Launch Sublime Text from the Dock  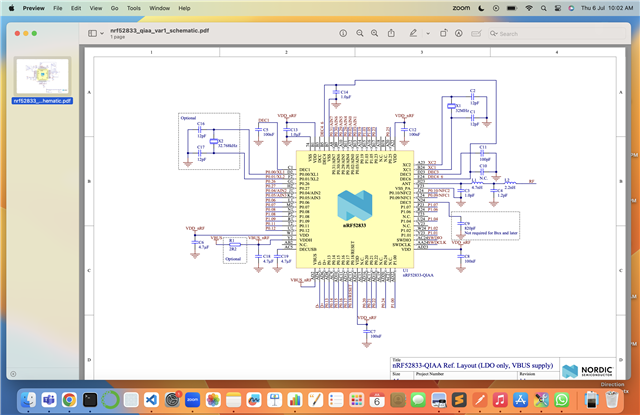[459, 400]
